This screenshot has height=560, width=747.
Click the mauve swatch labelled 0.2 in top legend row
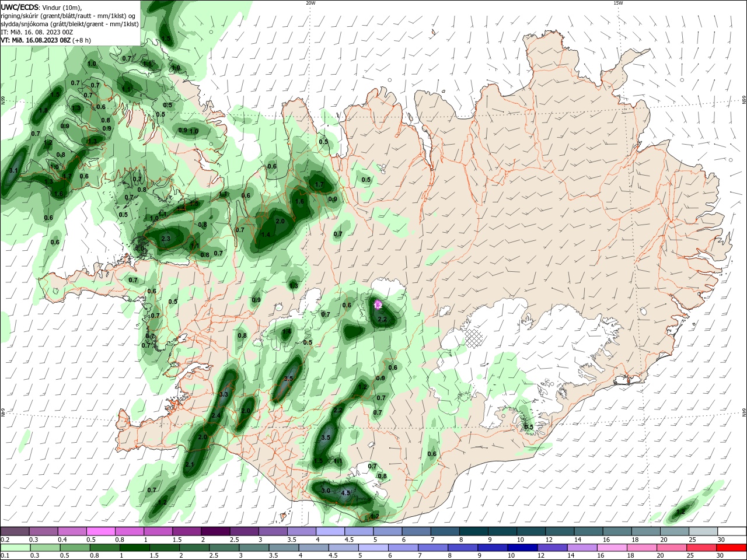[x=15, y=531]
